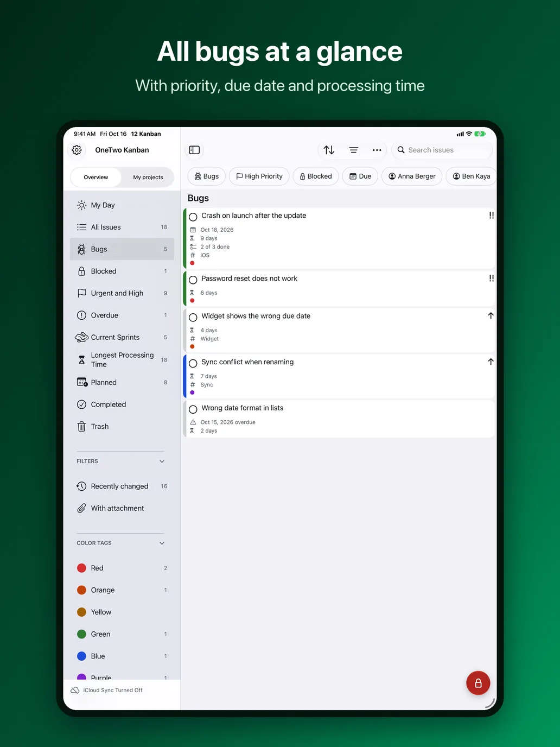Viewport: 560px width, 747px height.
Task: Click the All Issues list icon
Action: point(81,227)
